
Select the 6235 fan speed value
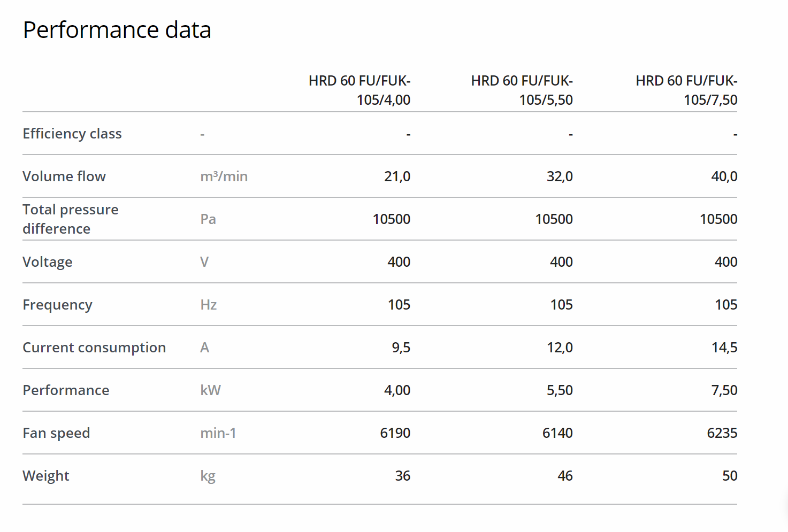722,433
